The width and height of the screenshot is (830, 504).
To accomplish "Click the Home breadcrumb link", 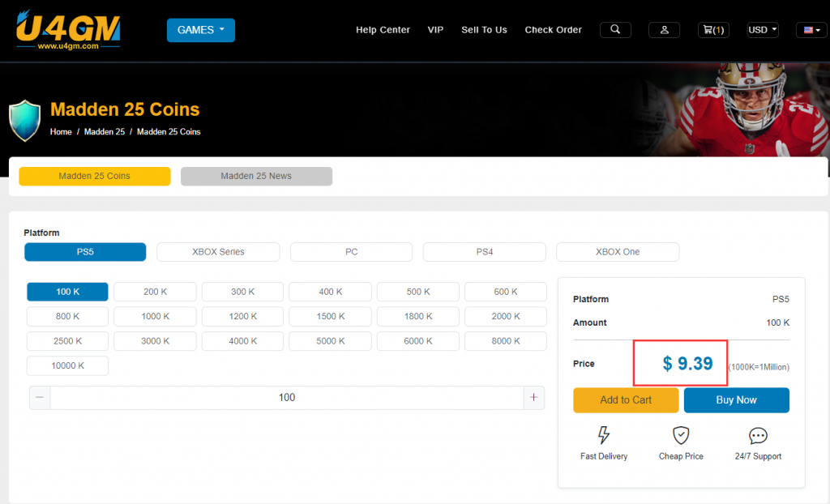I will click(61, 132).
